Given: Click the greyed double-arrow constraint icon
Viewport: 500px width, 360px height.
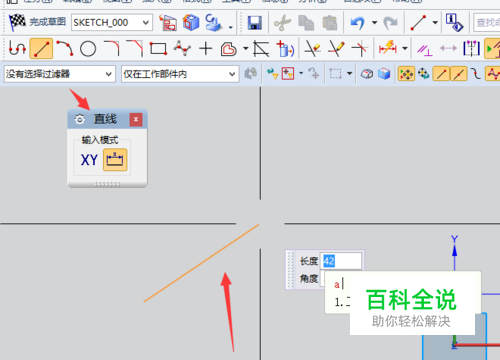Looking at the screenshot, I should (448, 49).
